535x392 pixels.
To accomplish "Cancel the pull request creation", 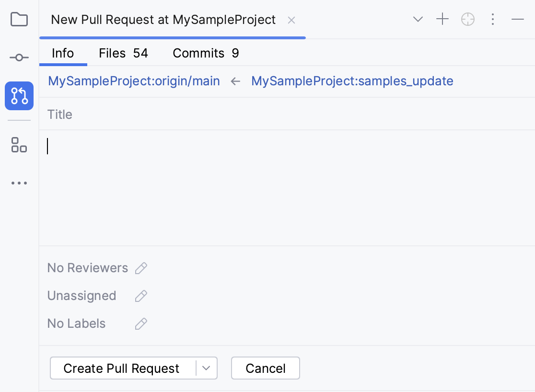I will pos(265,368).
